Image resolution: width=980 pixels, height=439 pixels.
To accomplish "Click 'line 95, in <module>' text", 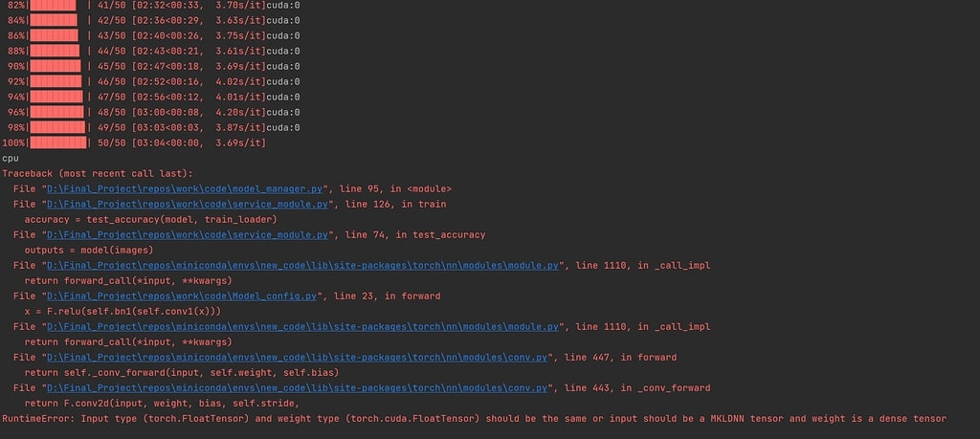I will pyautogui.click(x=395, y=188).
